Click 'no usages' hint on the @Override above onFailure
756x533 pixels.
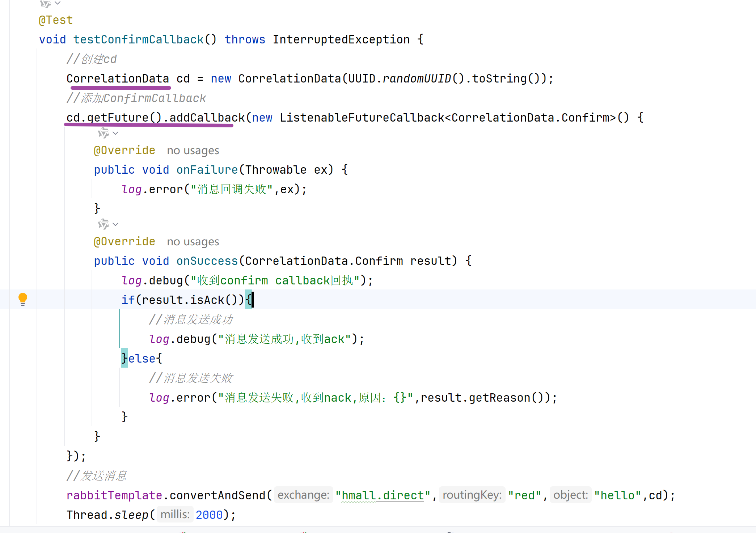pyautogui.click(x=193, y=151)
